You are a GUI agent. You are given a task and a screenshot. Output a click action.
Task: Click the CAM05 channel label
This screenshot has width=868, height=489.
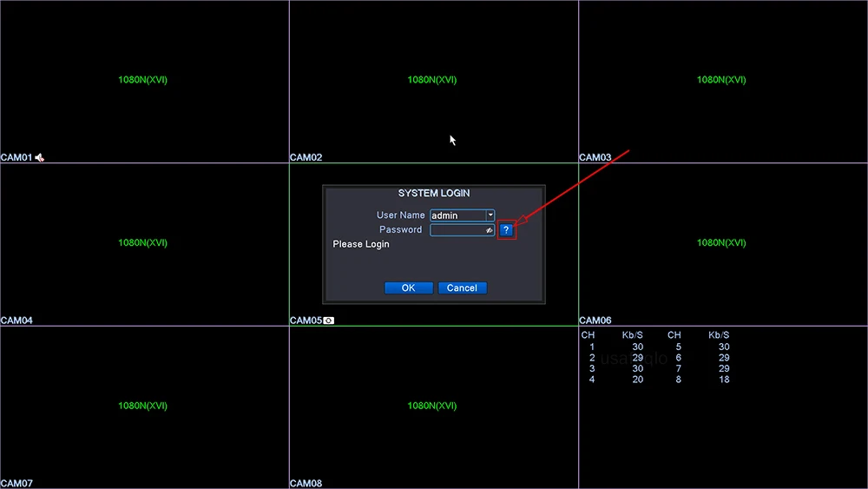(306, 320)
